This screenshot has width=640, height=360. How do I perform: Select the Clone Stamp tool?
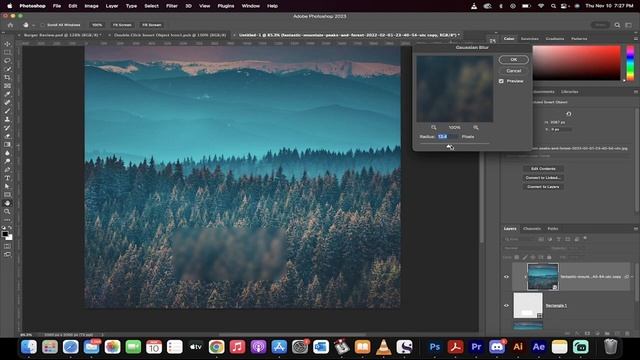pyautogui.click(x=7, y=119)
